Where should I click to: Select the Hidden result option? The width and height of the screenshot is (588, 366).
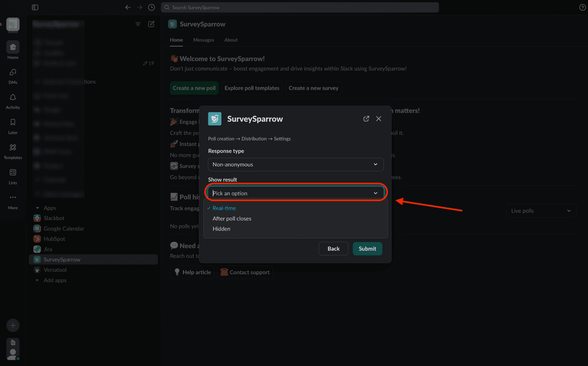[x=221, y=229]
